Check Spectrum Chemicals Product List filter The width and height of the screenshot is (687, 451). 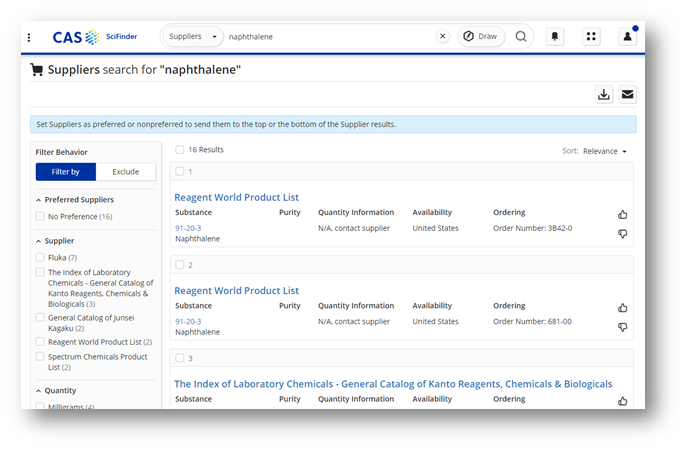tap(40, 356)
